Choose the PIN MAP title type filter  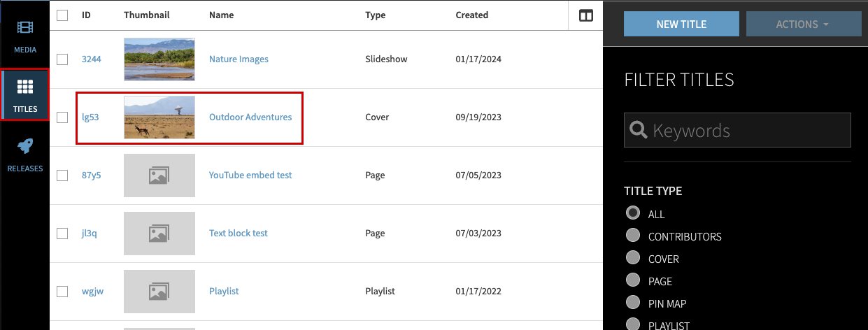pos(633,303)
